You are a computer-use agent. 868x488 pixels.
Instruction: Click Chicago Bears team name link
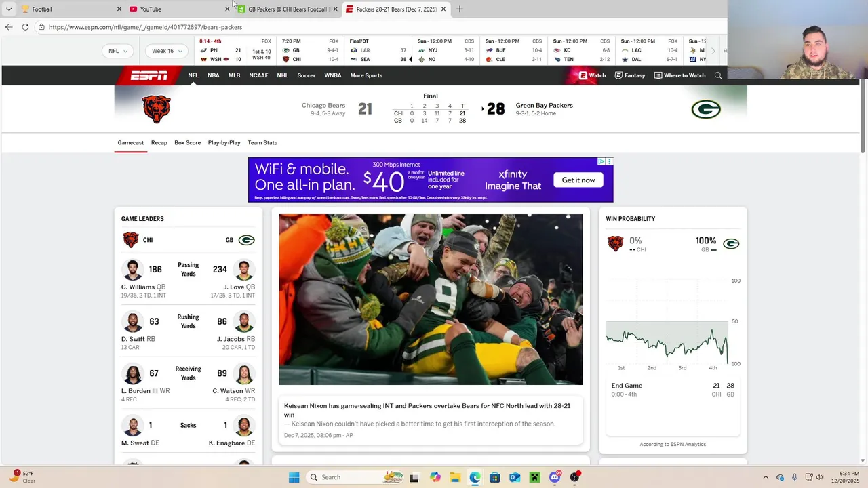(x=323, y=106)
